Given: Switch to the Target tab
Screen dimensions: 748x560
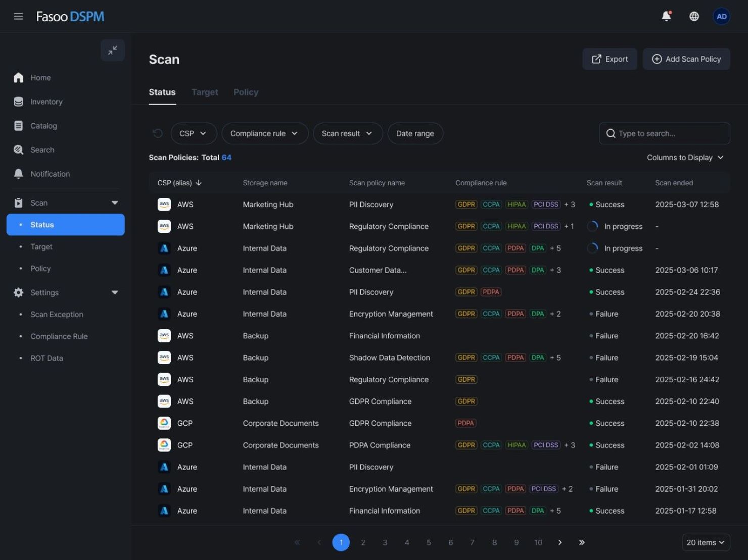Looking at the screenshot, I should coord(205,92).
